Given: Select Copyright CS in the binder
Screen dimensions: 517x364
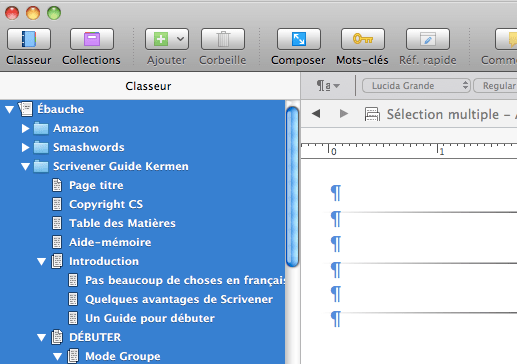Looking at the screenshot, I should click(x=106, y=204).
